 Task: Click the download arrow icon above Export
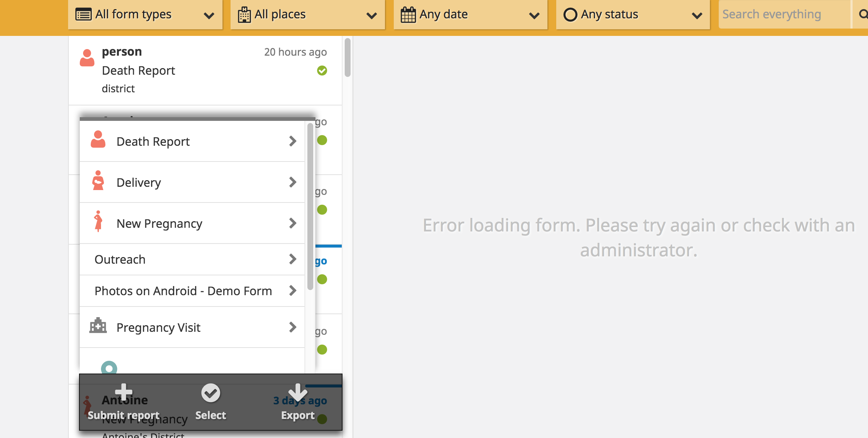298,393
